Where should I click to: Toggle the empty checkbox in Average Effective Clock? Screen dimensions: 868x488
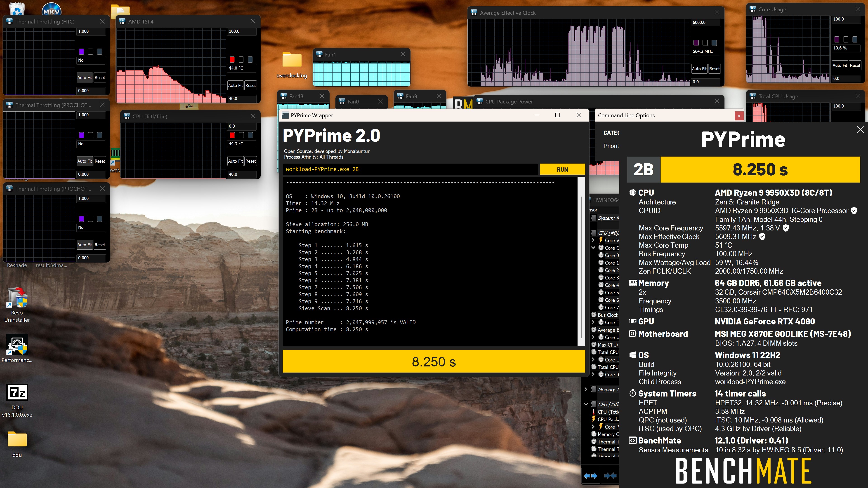[x=705, y=43]
